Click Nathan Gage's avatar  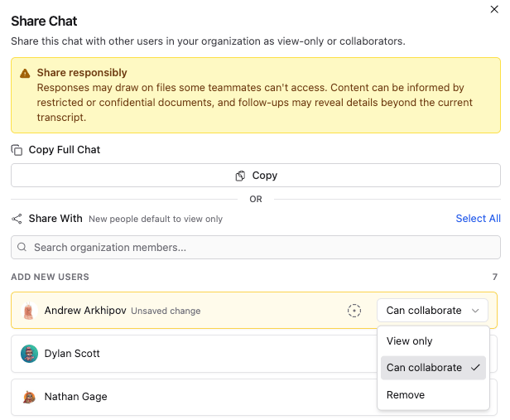(x=29, y=397)
